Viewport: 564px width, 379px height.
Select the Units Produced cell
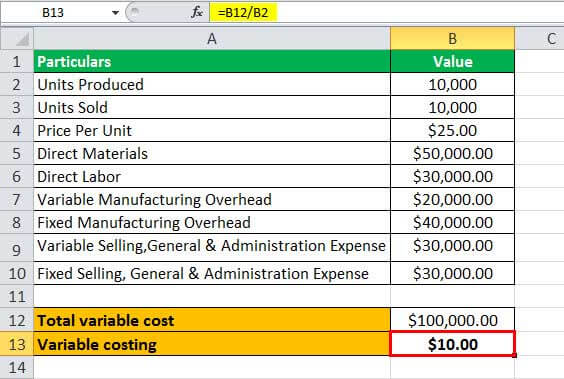pyautogui.click(x=212, y=85)
